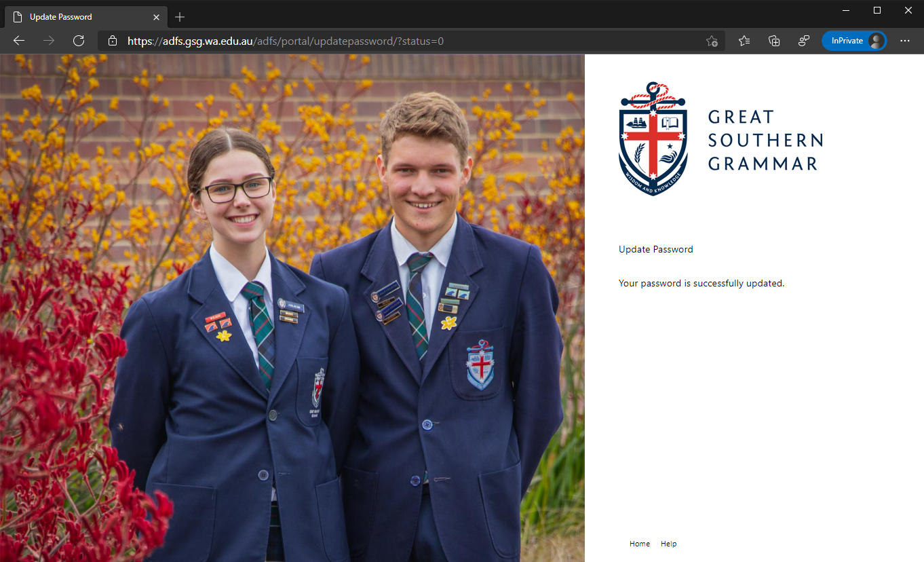
Task: Reload the page with the Refresh icon
Action: coord(79,41)
